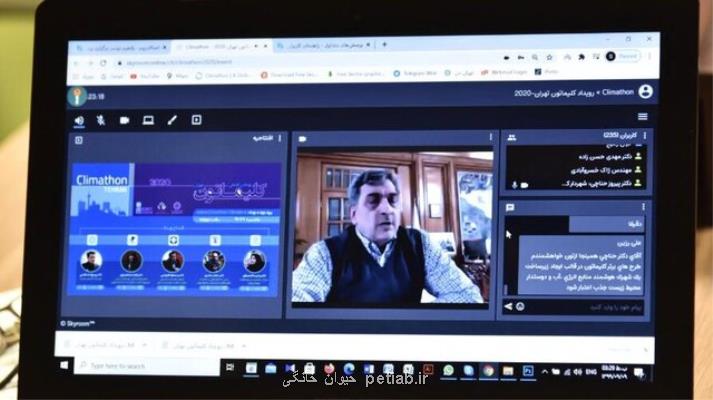The width and height of the screenshot is (713, 400).
Task: Open Microsoft Edge from the taskbar
Action: [x=349, y=369]
